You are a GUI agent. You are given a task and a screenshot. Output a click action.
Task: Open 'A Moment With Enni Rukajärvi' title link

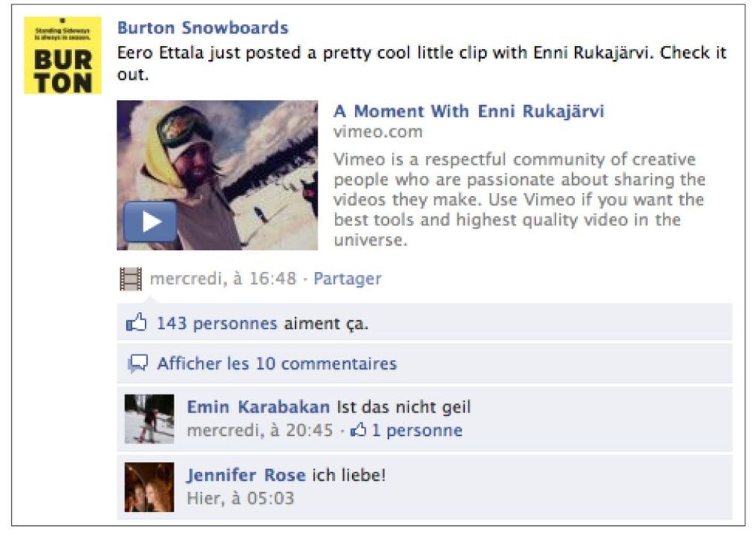(x=468, y=111)
